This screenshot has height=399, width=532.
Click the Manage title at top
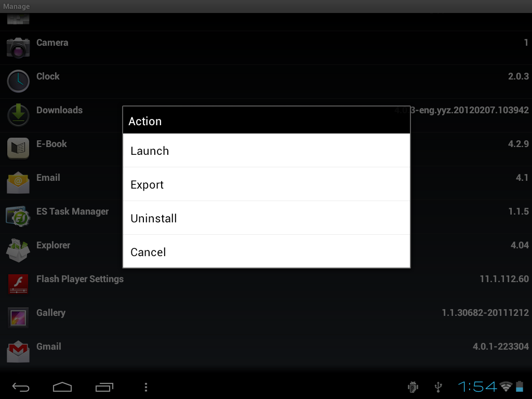pos(16,6)
